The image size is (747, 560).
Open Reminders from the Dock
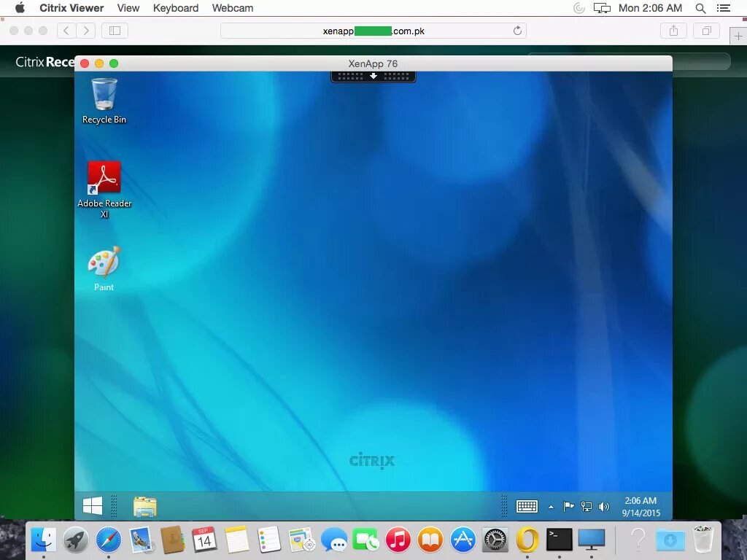click(x=269, y=540)
